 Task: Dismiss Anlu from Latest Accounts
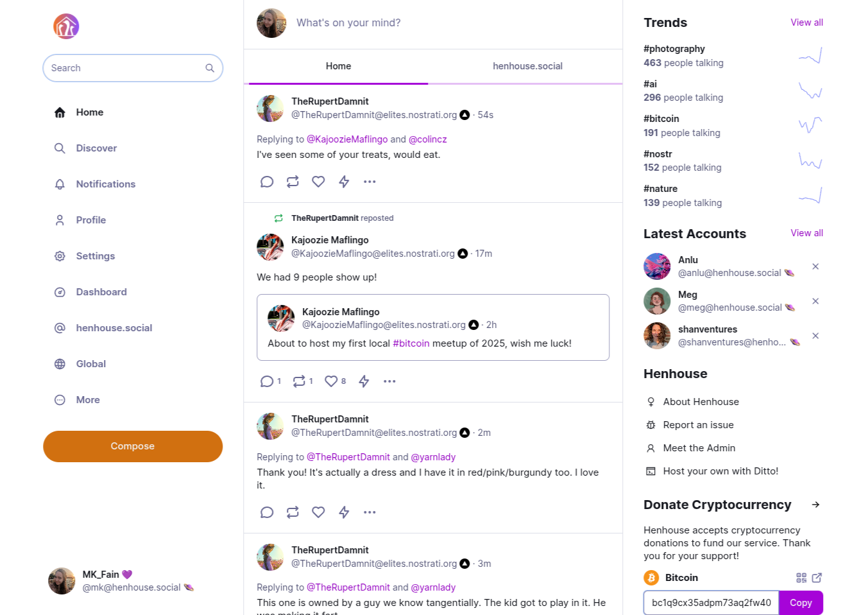815,266
